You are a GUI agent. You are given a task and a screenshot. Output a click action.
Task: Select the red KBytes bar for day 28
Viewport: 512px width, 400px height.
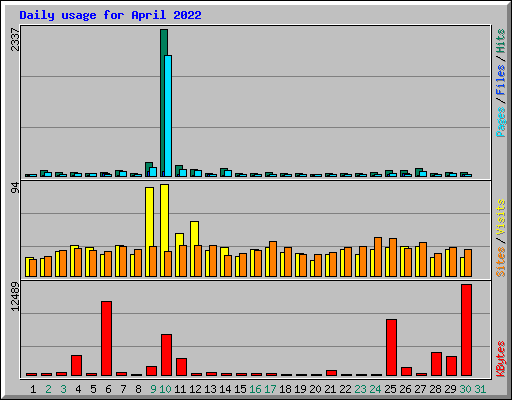[437, 364]
